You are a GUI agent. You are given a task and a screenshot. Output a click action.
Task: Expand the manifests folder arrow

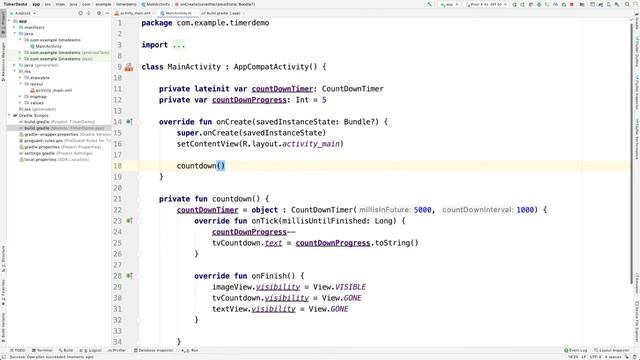tap(15, 27)
